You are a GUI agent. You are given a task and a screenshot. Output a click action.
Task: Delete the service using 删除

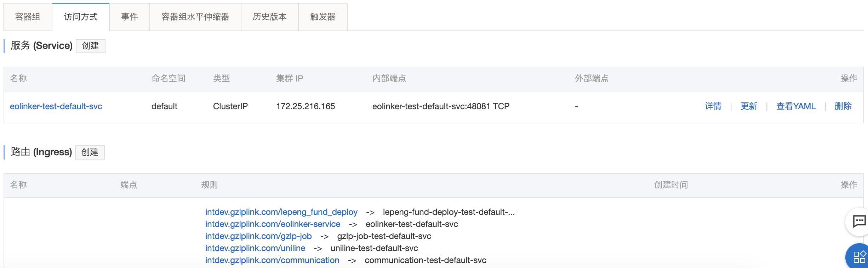pyautogui.click(x=843, y=106)
